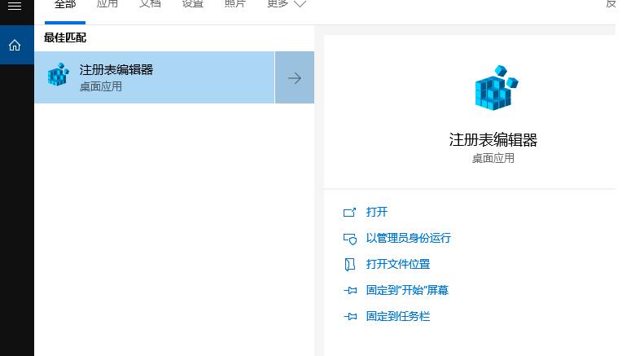Click the 最佳匹配 heading
Screen dimensions: 644x356
point(65,37)
